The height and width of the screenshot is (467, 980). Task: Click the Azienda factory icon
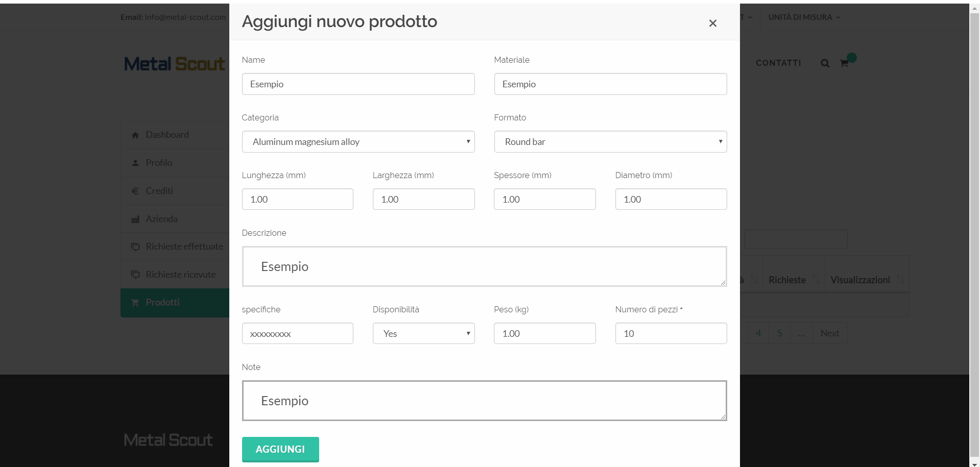tap(135, 219)
